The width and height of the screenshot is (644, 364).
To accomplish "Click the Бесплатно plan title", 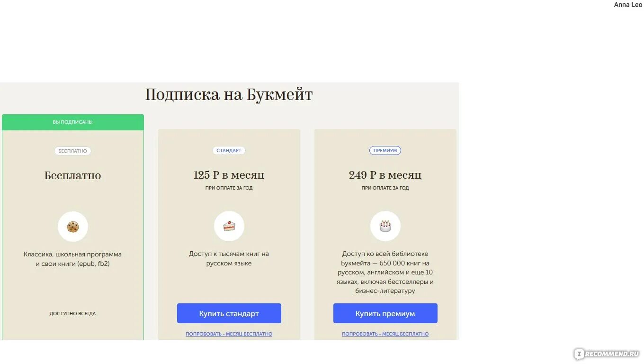I will [x=73, y=175].
